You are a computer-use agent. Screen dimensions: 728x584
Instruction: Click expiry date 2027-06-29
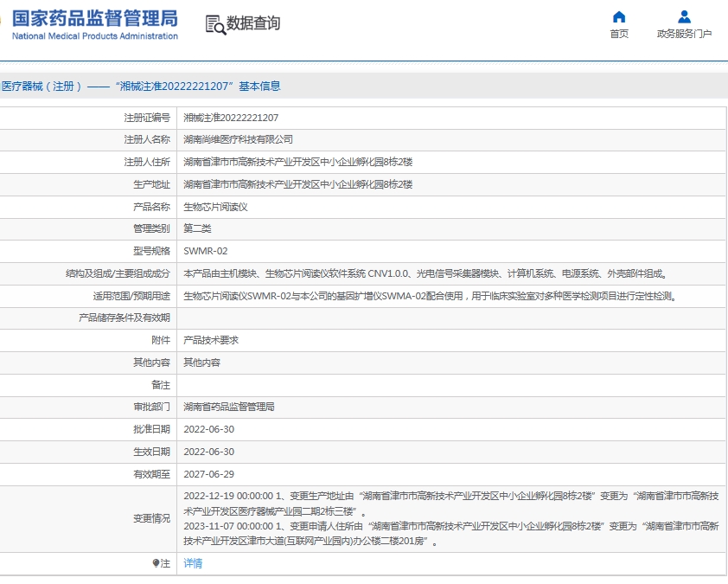209,474
